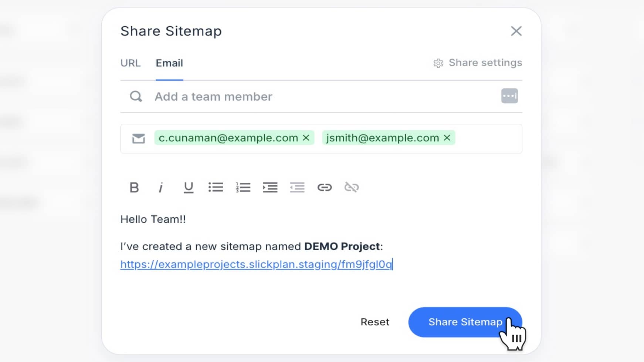
Task: Click the search magnifier icon
Action: pos(136,97)
